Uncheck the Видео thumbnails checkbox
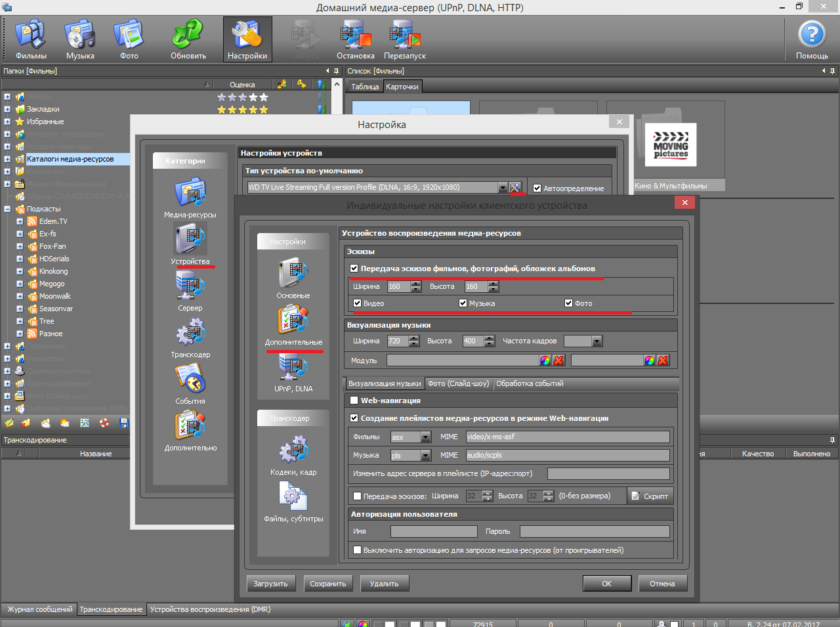Screen dimensions: 840x627 357,303
